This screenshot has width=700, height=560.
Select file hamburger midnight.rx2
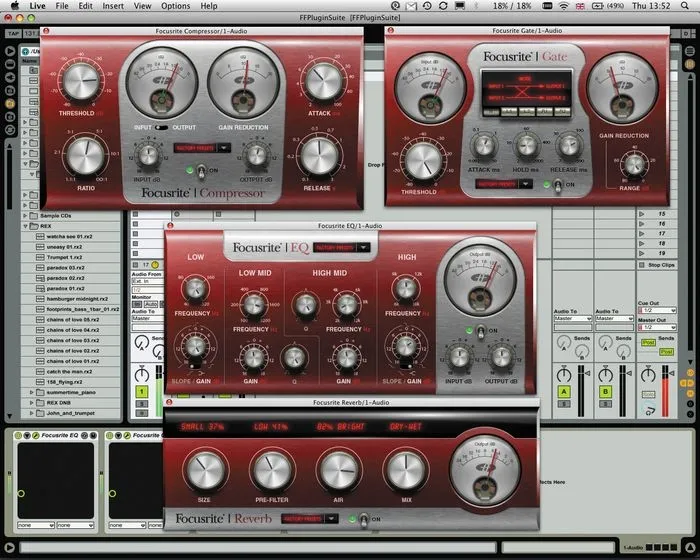tap(77, 299)
